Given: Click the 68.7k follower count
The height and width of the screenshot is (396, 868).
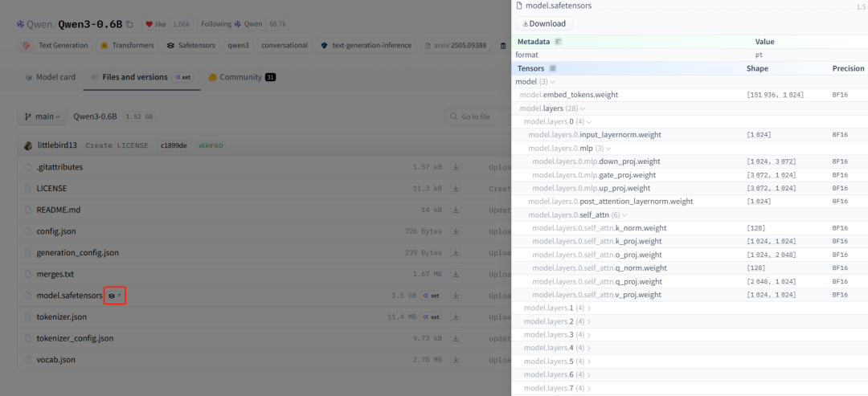Looking at the screenshot, I should [x=277, y=24].
